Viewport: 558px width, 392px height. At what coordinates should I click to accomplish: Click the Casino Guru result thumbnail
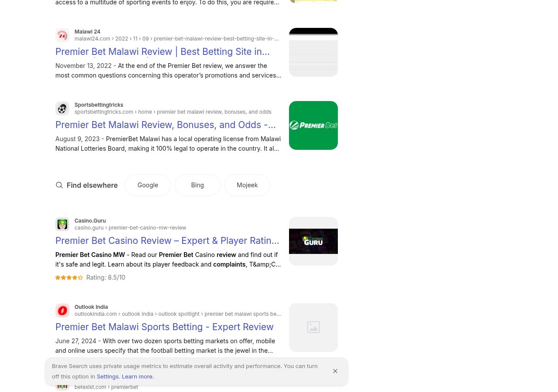(313, 241)
